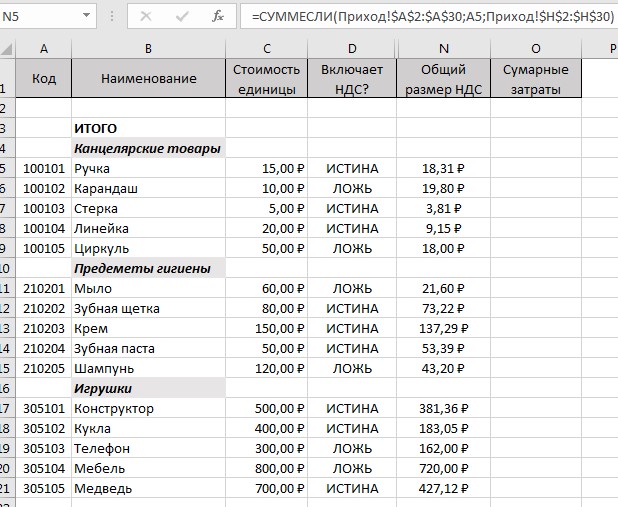Select column O header
Viewport: 618px width, 507px height.
(x=536, y=49)
